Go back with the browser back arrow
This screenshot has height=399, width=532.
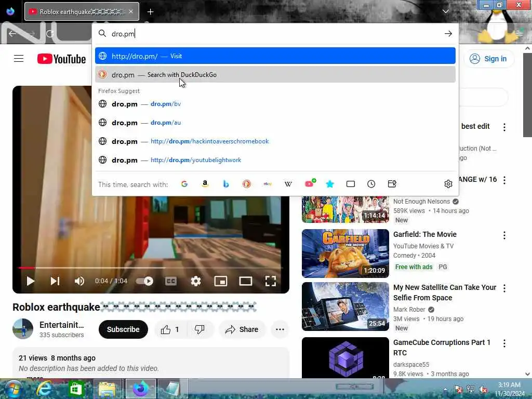(12, 34)
